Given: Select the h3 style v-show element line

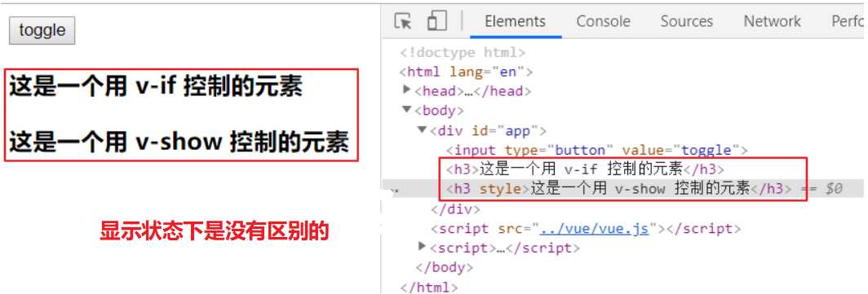Looking at the screenshot, I should pyautogui.click(x=619, y=188).
